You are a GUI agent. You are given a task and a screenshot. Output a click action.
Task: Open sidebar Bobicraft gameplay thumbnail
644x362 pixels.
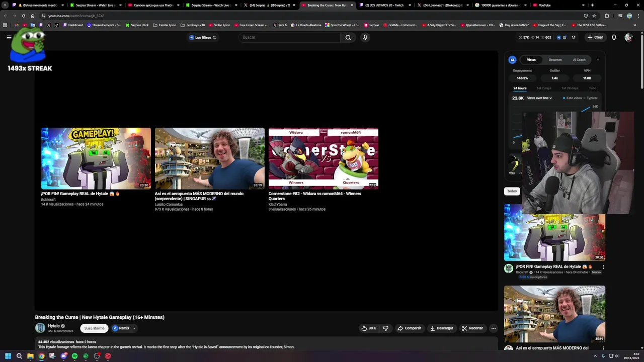pyautogui.click(x=554, y=232)
